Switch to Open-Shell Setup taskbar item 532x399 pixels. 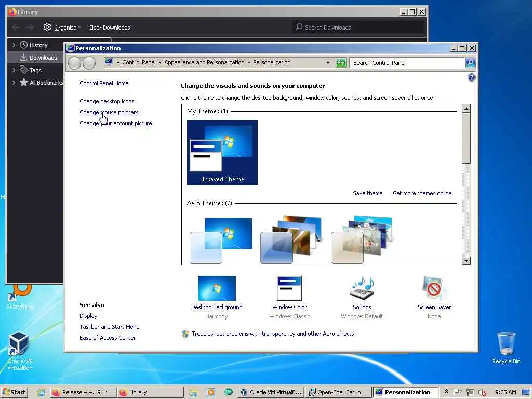(x=338, y=392)
